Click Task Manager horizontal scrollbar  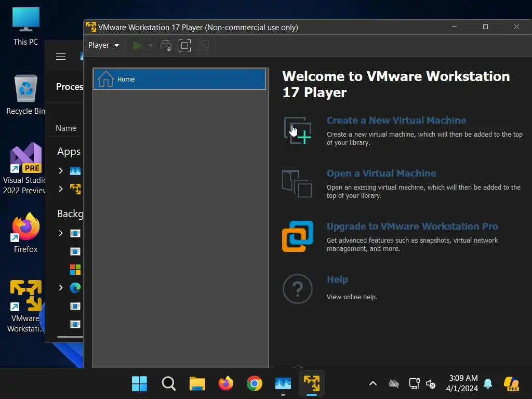coord(70,337)
